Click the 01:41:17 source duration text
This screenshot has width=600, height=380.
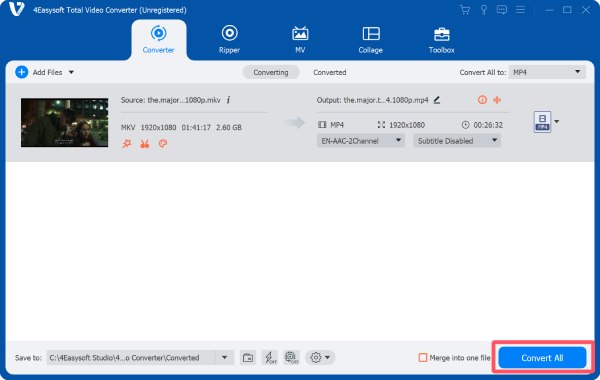[x=196, y=127]
